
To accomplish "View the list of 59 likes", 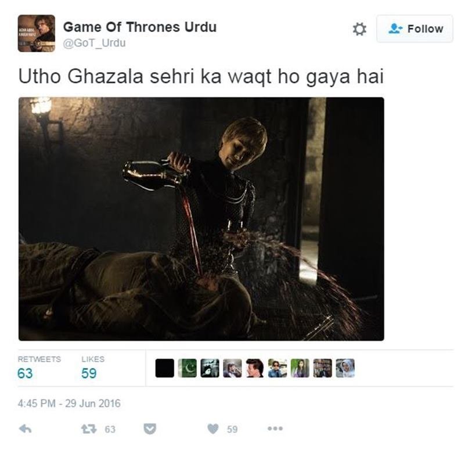I will [x=93, y=368].
